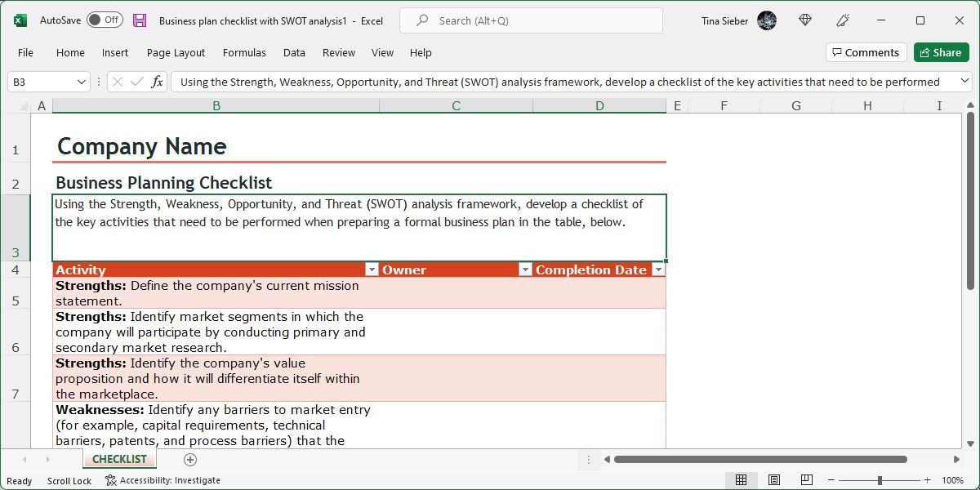Click the Insert Function (fx) icon
The width and height of the screenshot is (980, 490).
tap(156, 82)
